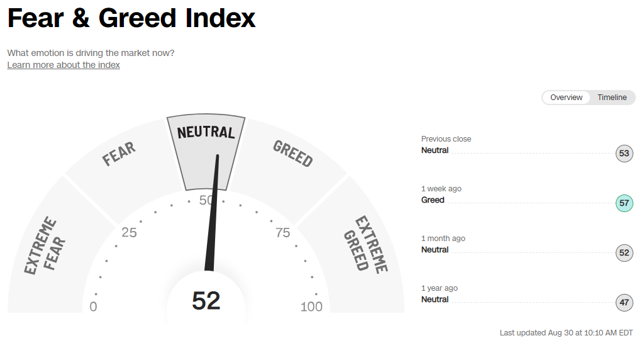Image resolution: width=644 pixels, height=343 pixels.
Task: Click the 25 mark on gauge scale
Action: pos(129,232)
